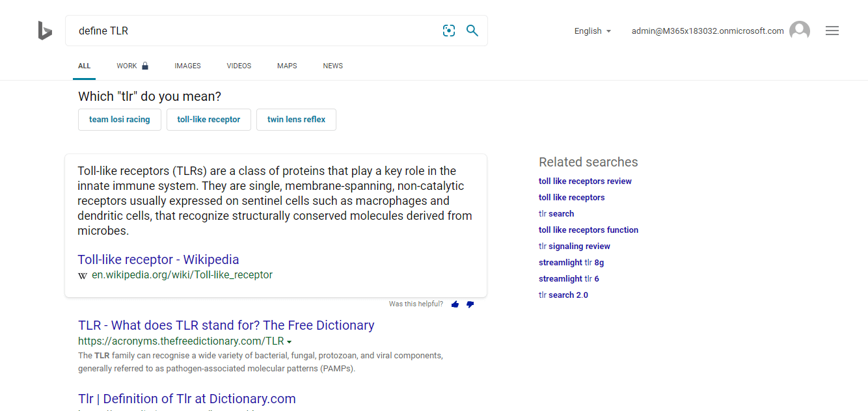Click thumbs up on helpful feedback
868x411 pixels.
pyautogui.click(x=455, y=304)
